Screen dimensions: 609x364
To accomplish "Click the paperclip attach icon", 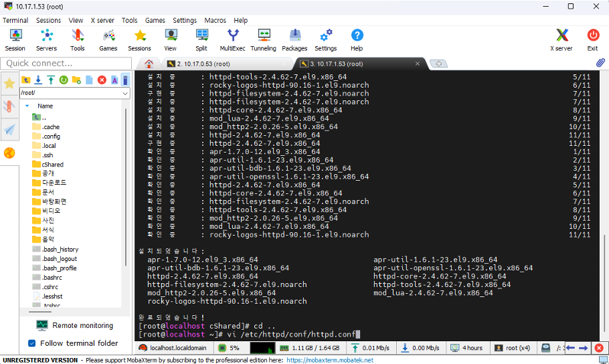I will (600, 62).
